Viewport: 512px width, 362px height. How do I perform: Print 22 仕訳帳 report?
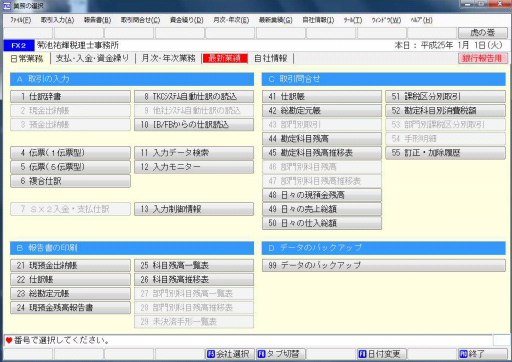pos(70,280)
